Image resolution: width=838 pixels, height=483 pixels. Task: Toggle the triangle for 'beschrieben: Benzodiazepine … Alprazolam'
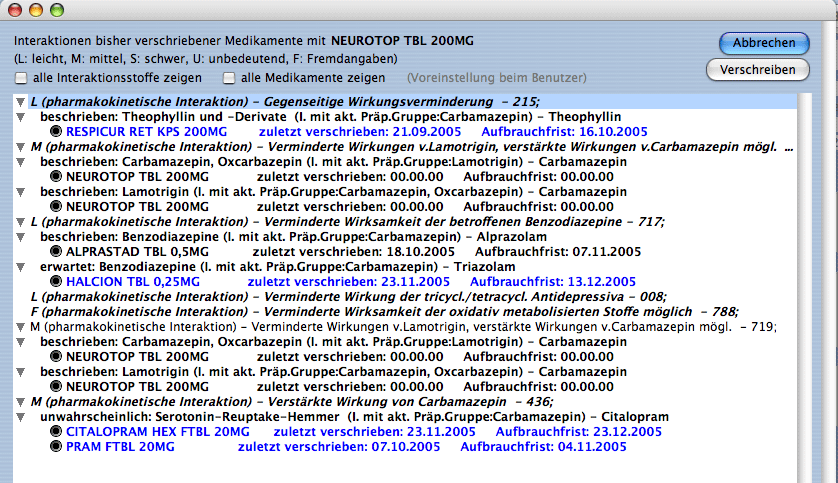click(x=20, y=236)
